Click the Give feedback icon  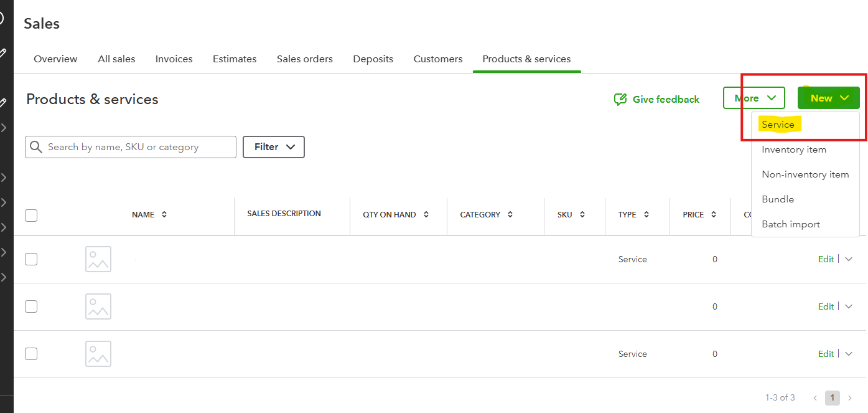(620, 100)
